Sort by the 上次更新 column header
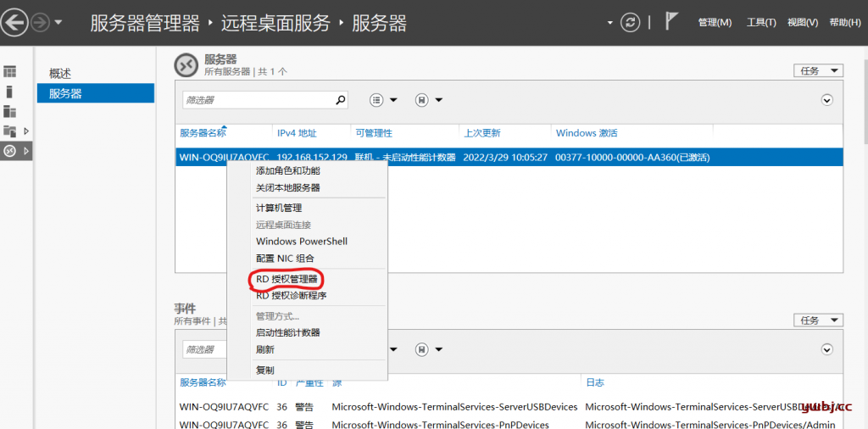The height and width of the screenshot is (429, 868). coord(482,133)
